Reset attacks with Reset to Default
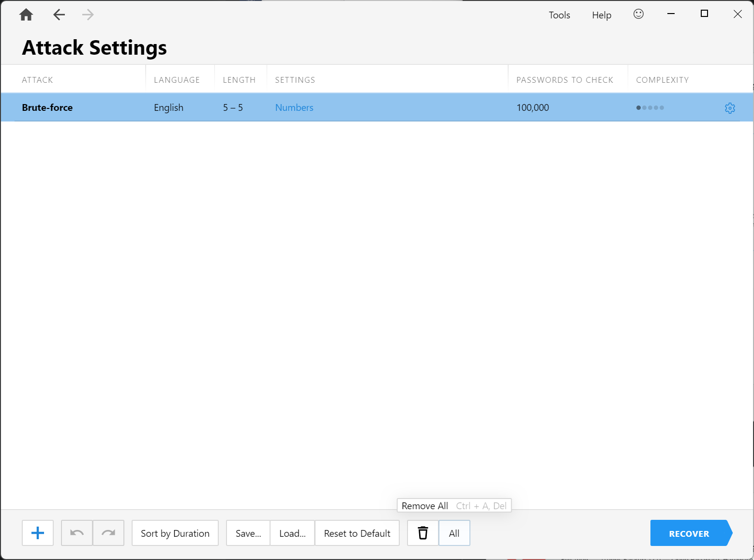Screen dimensions: 754x560 point(357,533)
